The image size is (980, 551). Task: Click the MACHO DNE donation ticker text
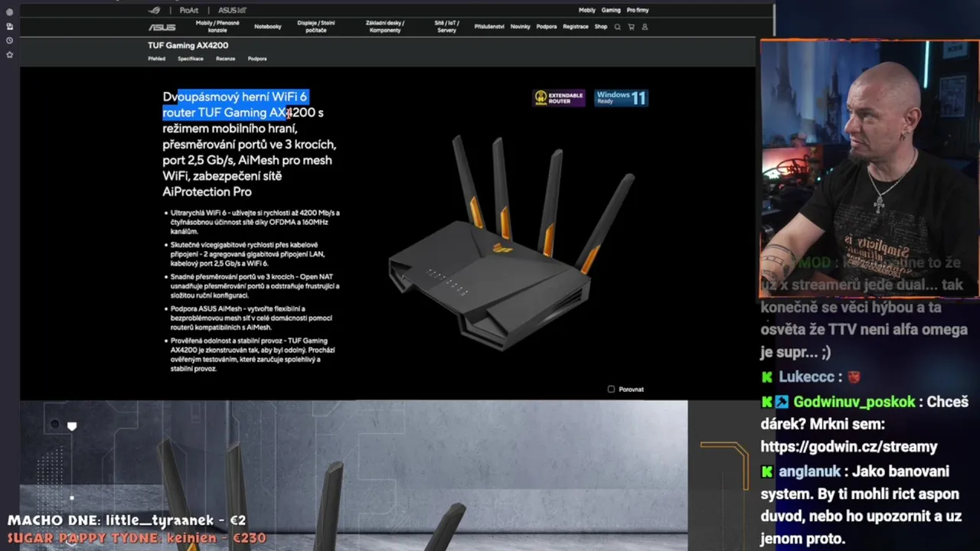coord(127,520)
